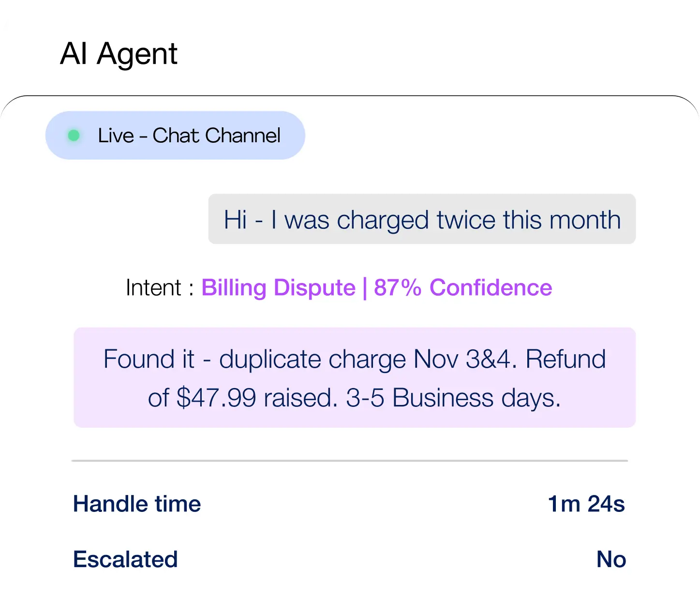Click the 3-5 Business days text
Viewport: 700px width, 614px height.
(x=453, y=398)
